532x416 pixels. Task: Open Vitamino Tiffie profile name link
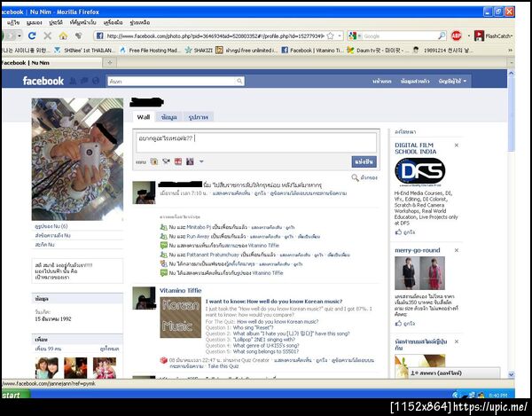[181, 290]
